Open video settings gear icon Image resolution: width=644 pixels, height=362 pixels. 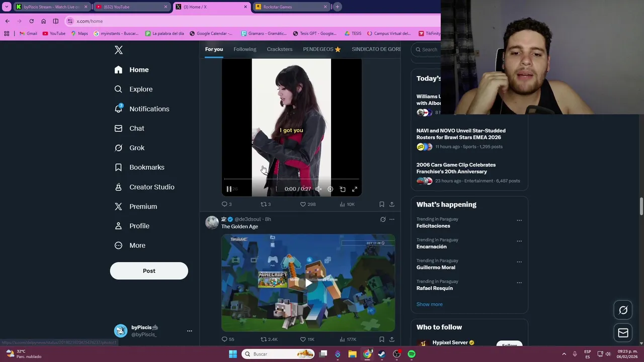tap(330, 189)
